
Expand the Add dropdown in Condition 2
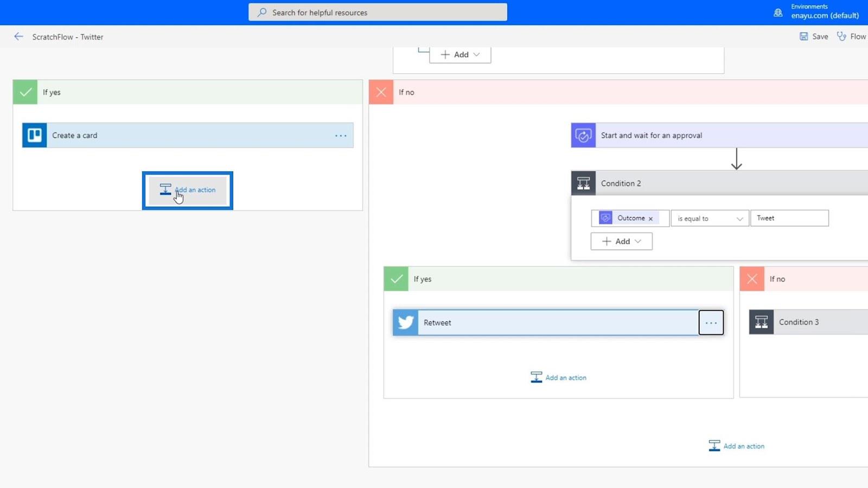621,241
